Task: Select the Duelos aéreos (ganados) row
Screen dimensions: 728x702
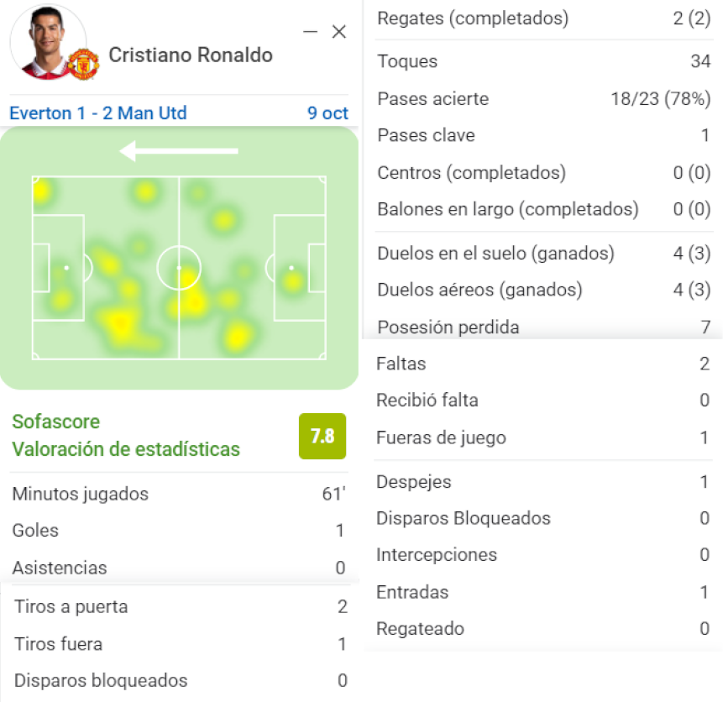Action: (543, 290)
